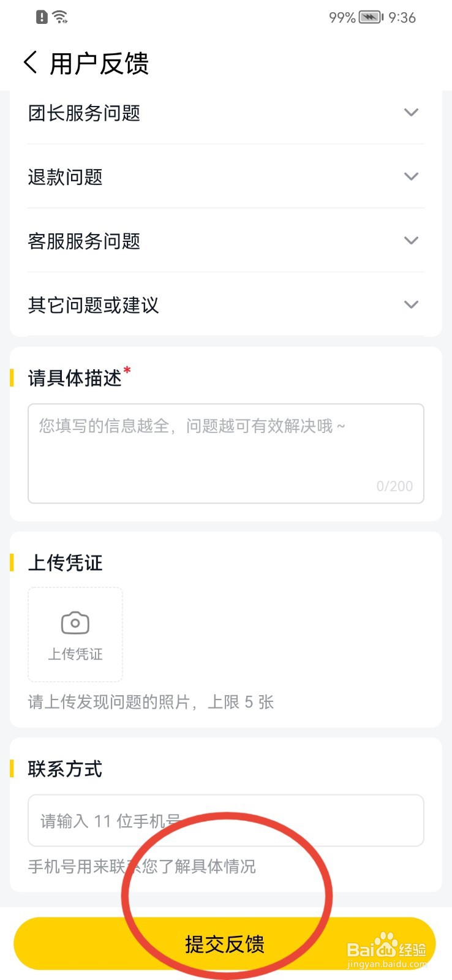Viewport: 452px width, 980px height.
Task: Focus the 请具体描述 description text box
Action: pyautogui.click(x=225, y=453)
